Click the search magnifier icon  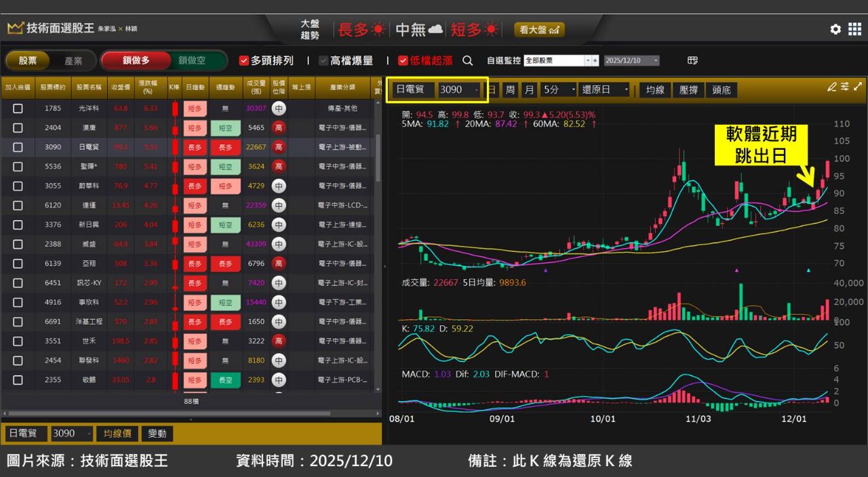coord(468,60)
